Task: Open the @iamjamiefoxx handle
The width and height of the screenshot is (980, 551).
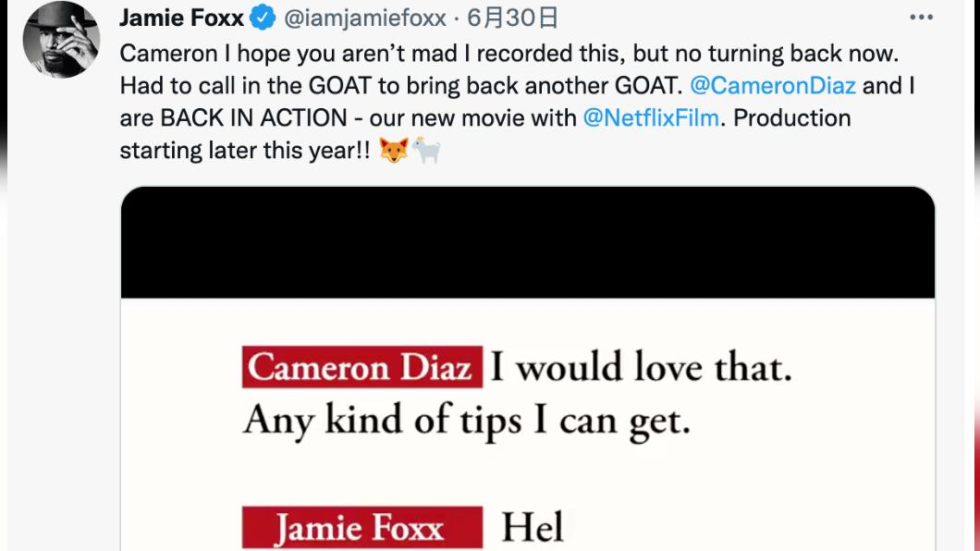Action: (x=365, y=18)
